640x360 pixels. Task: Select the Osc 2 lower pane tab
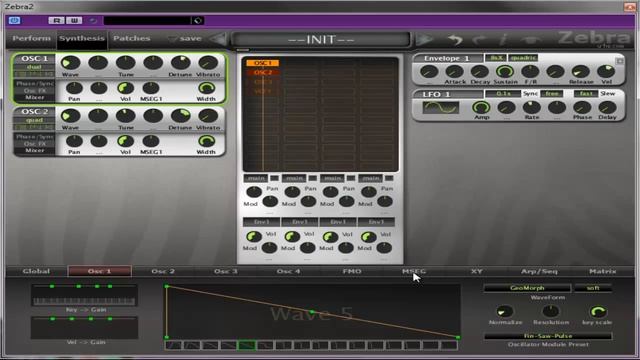click(163, 271)
